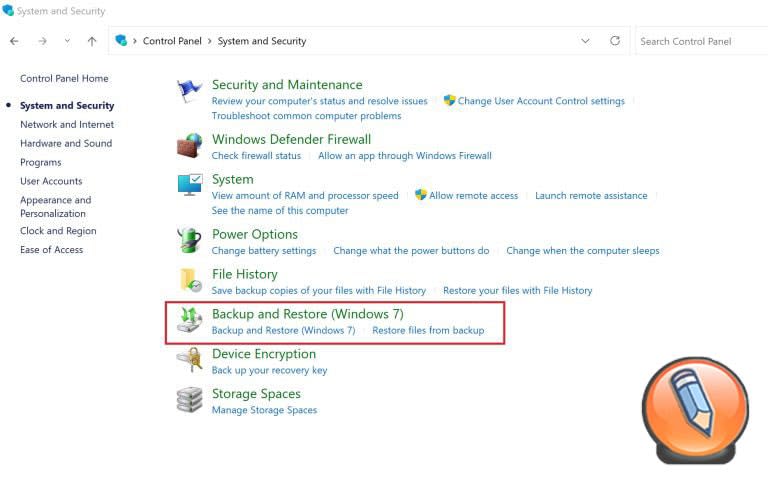Open Ease of Access category

tap(51, 249)
